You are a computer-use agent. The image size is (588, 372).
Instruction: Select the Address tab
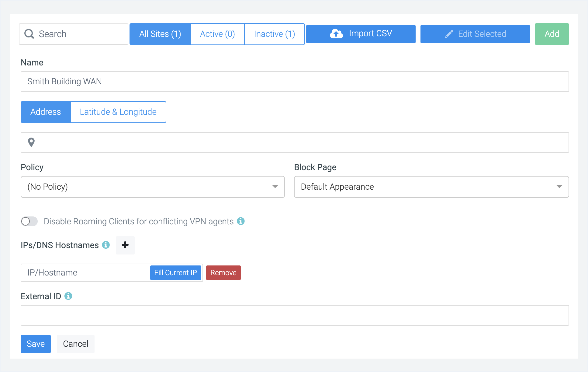46,112
